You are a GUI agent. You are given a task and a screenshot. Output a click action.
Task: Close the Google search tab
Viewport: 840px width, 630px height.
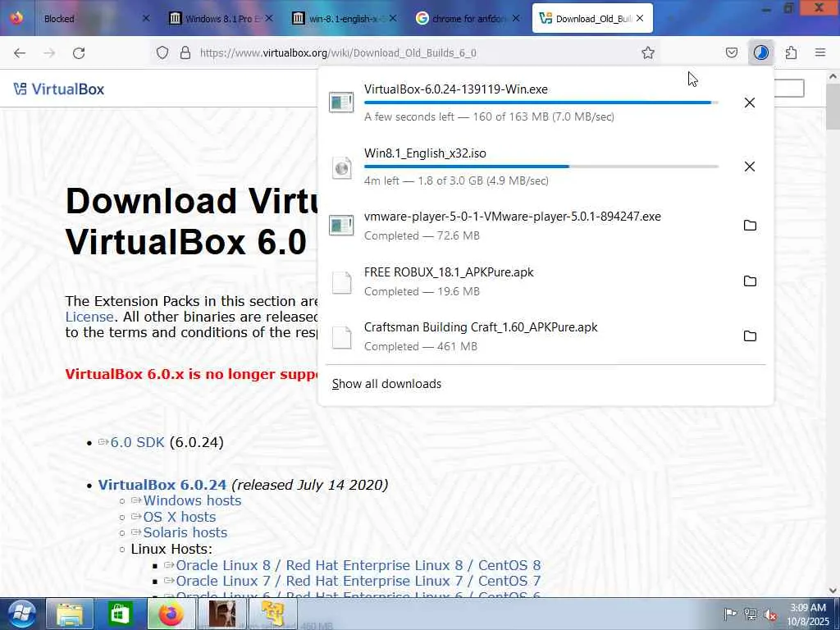(516, 18)
